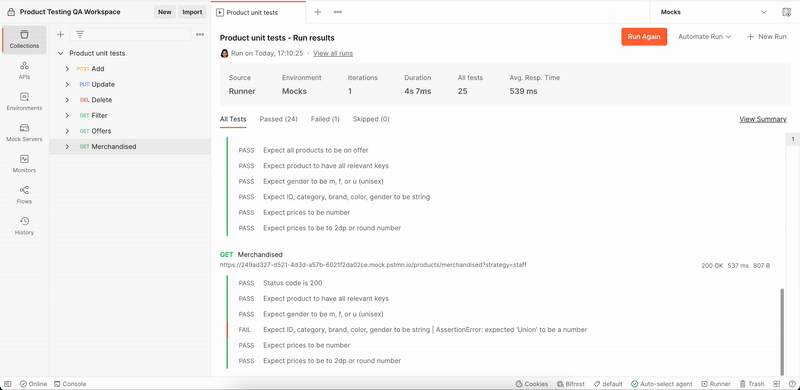Open Automate Run dropdown
The image size is (800, 390).
[x=705, y=37]
